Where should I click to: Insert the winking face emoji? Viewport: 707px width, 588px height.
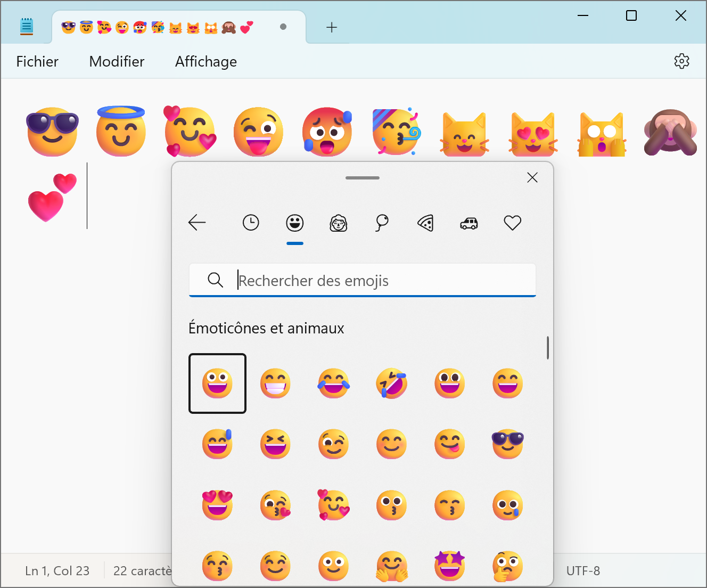[x=334, y=444]
